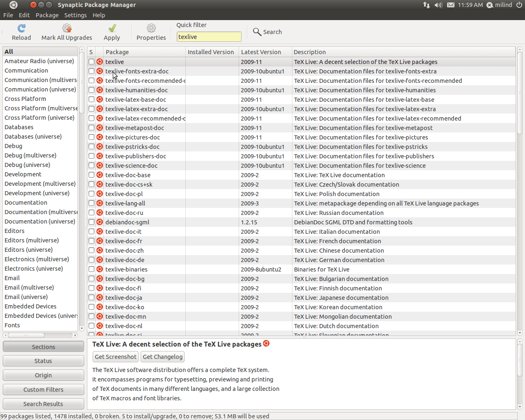Click Mark All Upgrades icon

[67, 28]
